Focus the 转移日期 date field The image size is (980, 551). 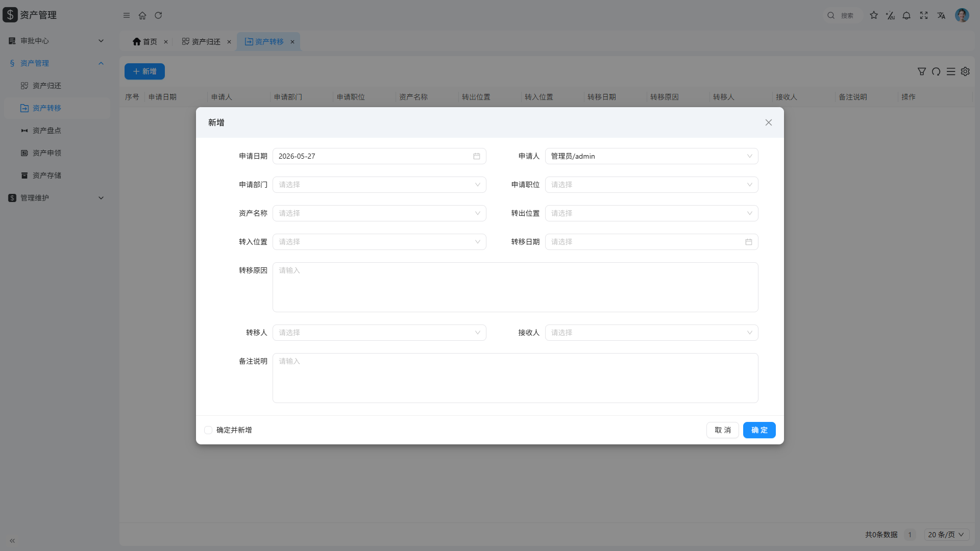651,242
